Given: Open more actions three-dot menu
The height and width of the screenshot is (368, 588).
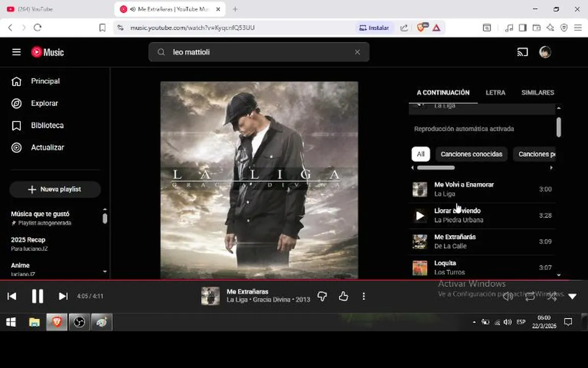Looking at the screenshot, I should (363, 296).
